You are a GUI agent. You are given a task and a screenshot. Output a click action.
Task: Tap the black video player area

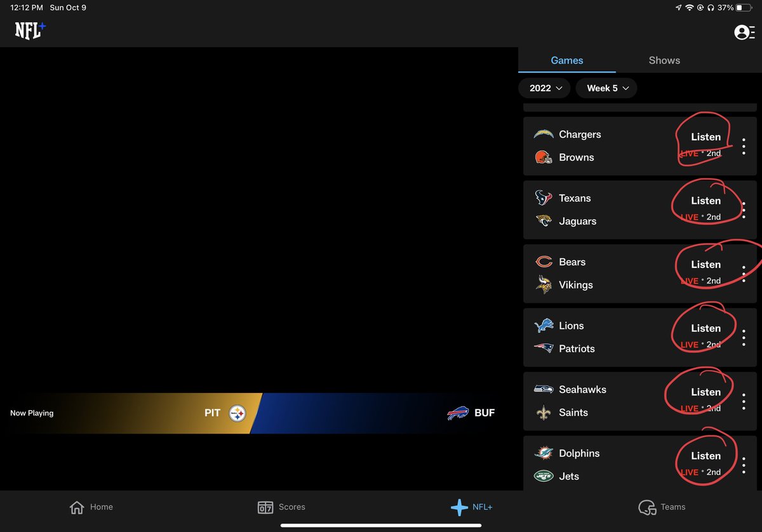coord(259,219)
